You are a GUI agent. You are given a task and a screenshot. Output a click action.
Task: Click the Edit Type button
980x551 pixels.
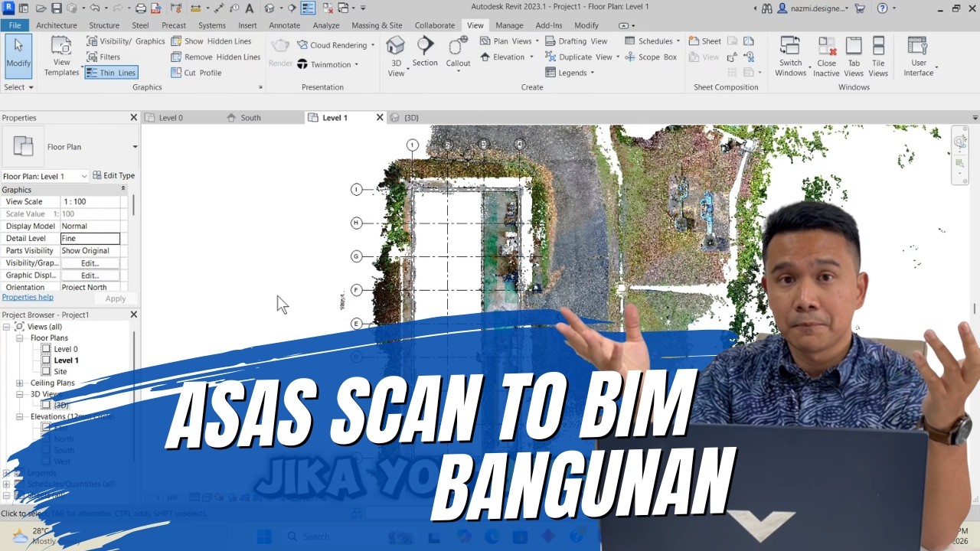click(x=113, y=175)
